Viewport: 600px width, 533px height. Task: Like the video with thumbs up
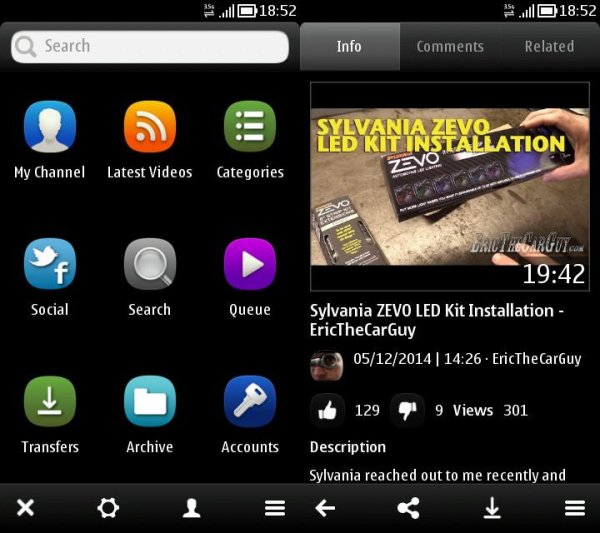(327, 411)
